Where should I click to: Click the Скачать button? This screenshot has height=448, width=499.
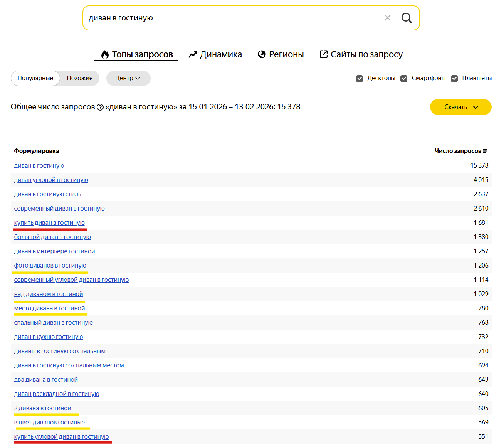point(455,107)
